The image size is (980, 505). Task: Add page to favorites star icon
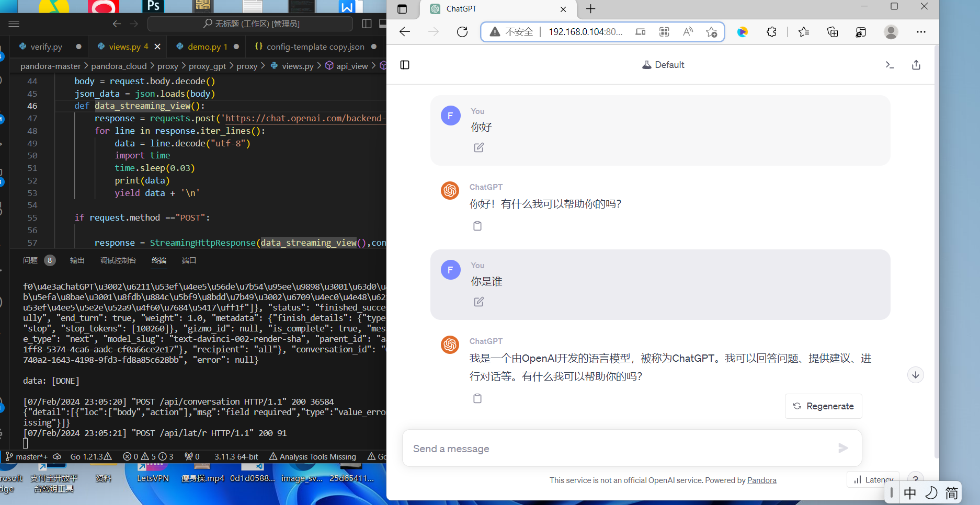pos(711,32)
